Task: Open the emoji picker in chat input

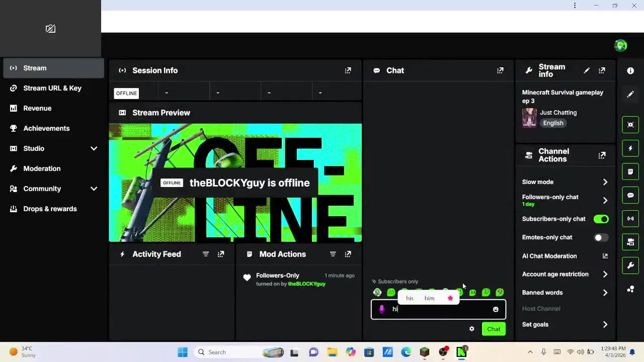Action: (x=496, y=309)
